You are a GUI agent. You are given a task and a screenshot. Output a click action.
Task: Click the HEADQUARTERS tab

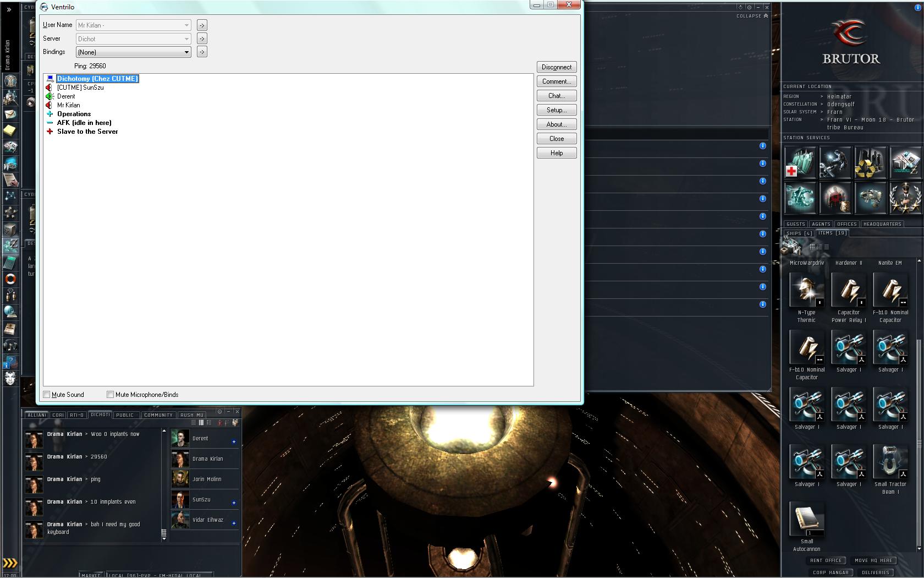pyautogui.click(x=882, y=224)
